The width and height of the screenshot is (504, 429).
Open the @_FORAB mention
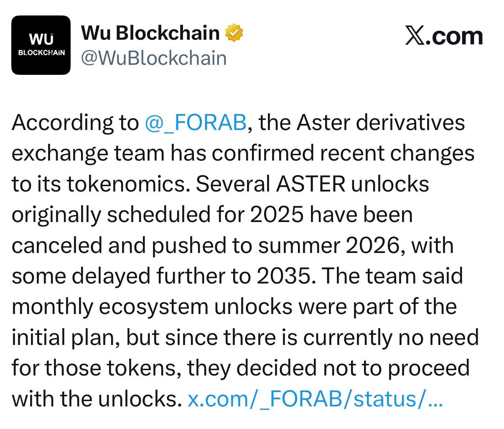click(195, 123)
